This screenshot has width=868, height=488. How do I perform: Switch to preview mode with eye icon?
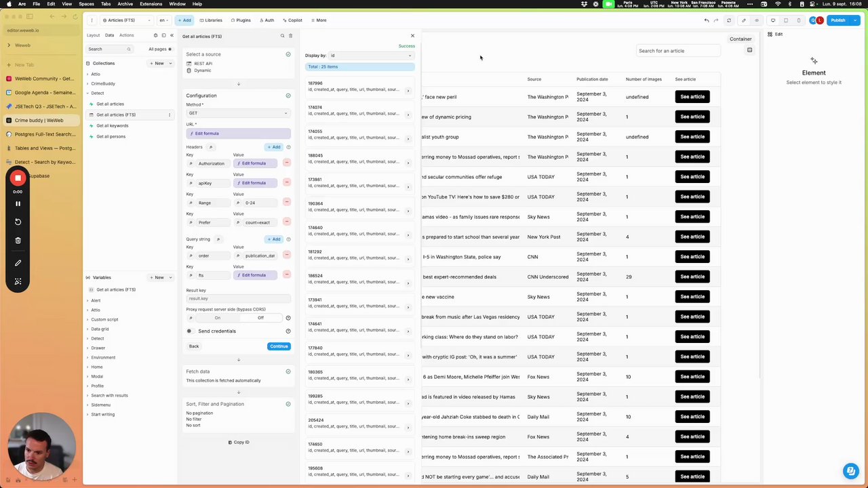click(x=757, y=20)
